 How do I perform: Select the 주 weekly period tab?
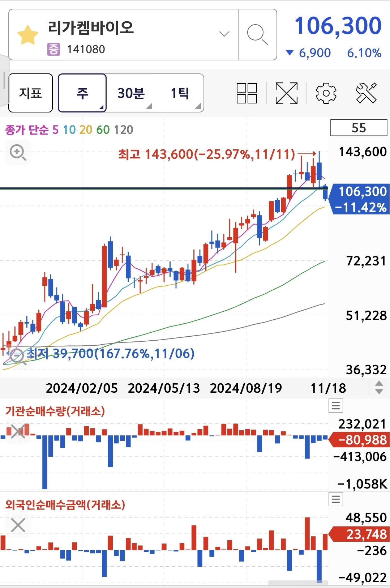pyautogui.click(x=82, y=93)
